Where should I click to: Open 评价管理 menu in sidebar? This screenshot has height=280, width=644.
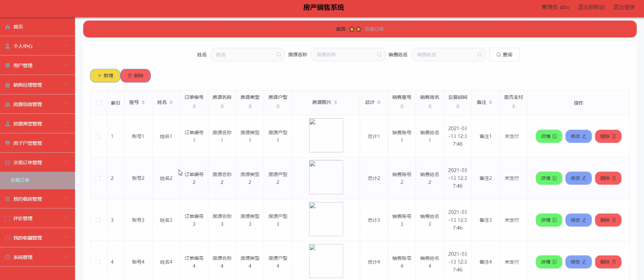[37, 219]
